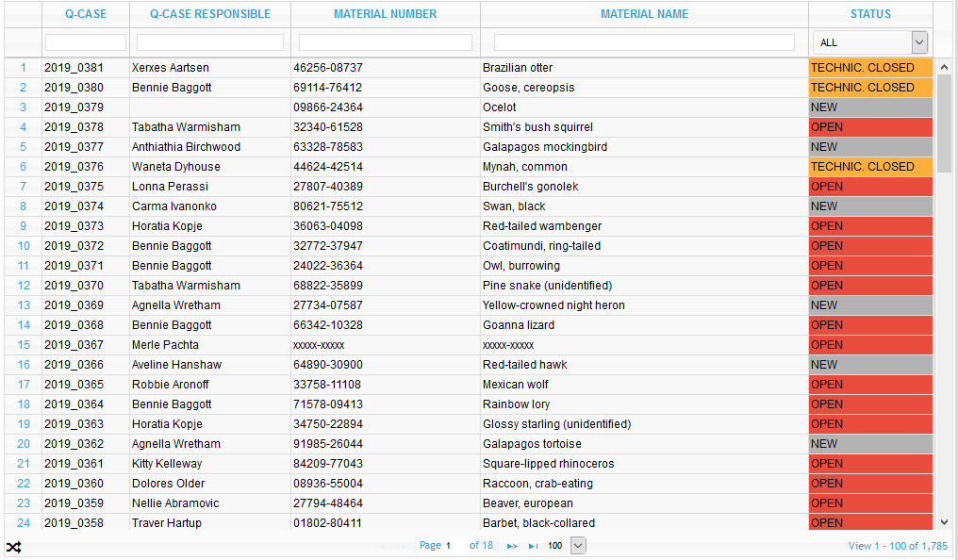Sort by Q-CASE RESPONSIBLE column header

pyautogui.click(x=210, y=14)
